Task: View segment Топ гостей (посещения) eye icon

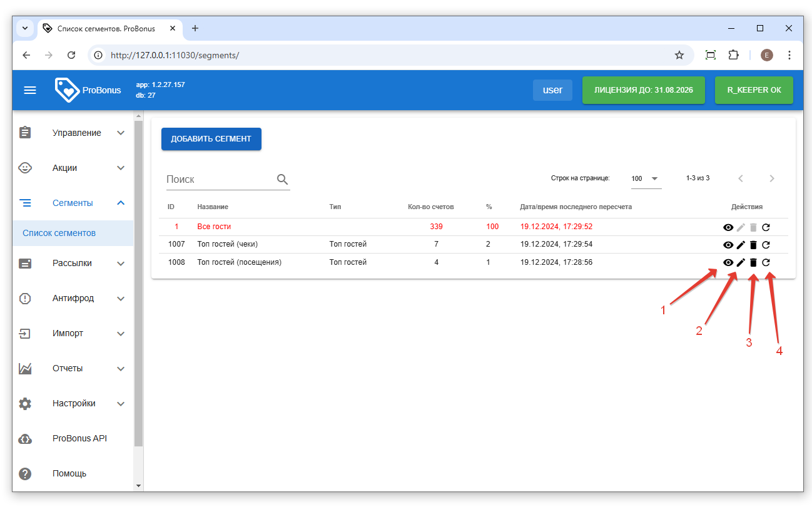Action: [728, 262]
